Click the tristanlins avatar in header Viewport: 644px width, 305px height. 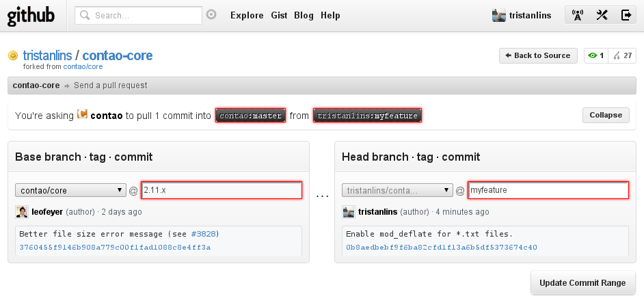tap(499, 15)
